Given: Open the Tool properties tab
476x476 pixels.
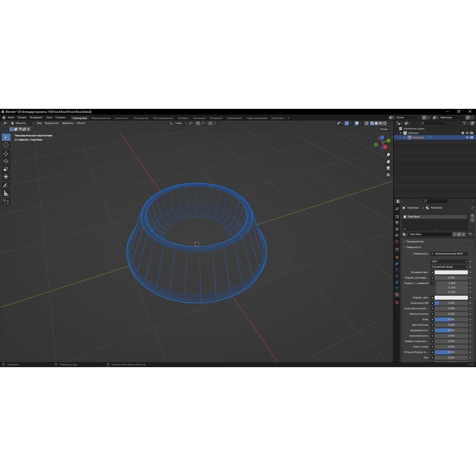Looking at the screenshot, I should click(397, 209).
